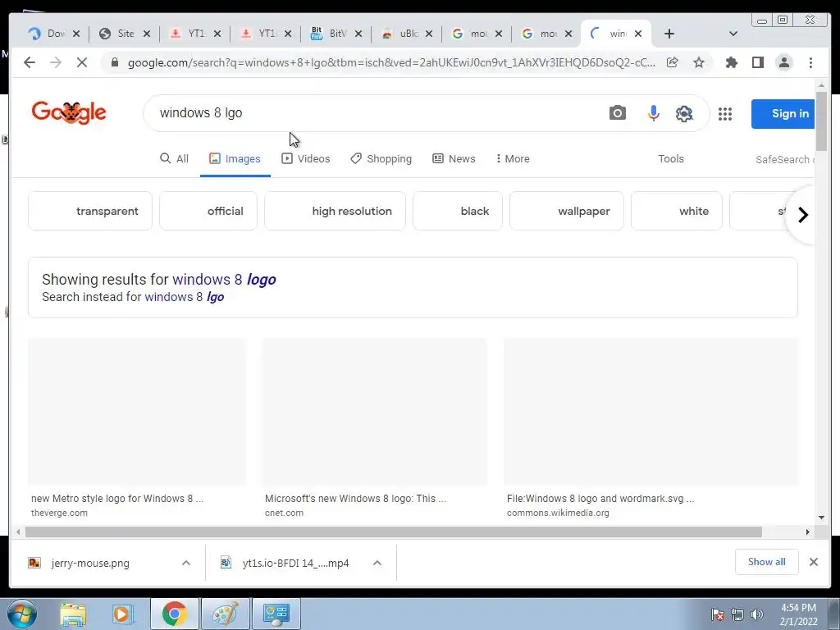Select the white suggestion chip
The width and height of the screenshot is (840, 630).
[x=677, y=211]
